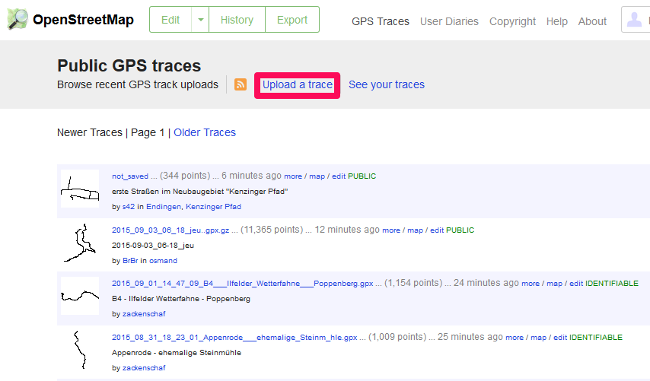650x381 pixels.
Task: Open the 2015_09_03_08_18_jeu..gpx.gz trace link
Action: (x=170, y=230)
